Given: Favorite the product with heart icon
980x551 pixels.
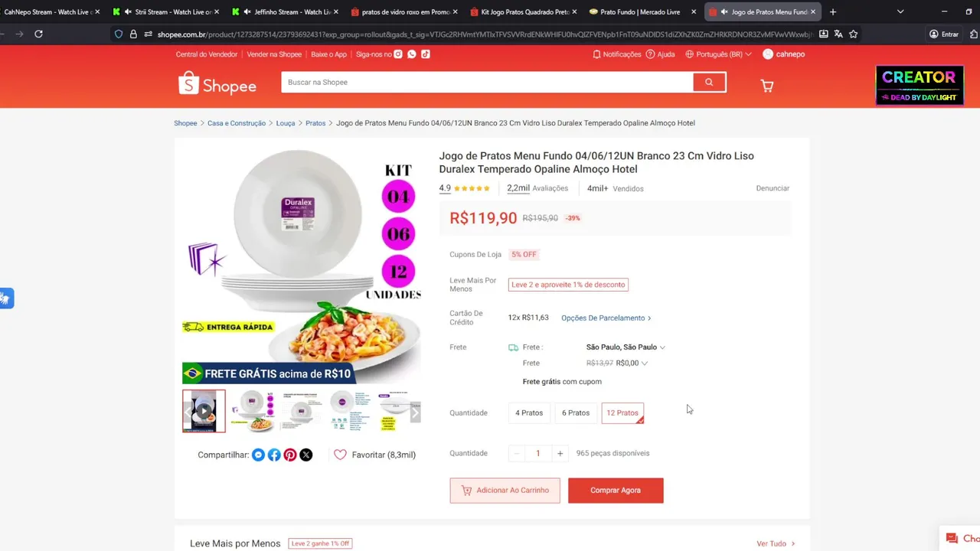Looking at the screenshot, I should point(340,455).
